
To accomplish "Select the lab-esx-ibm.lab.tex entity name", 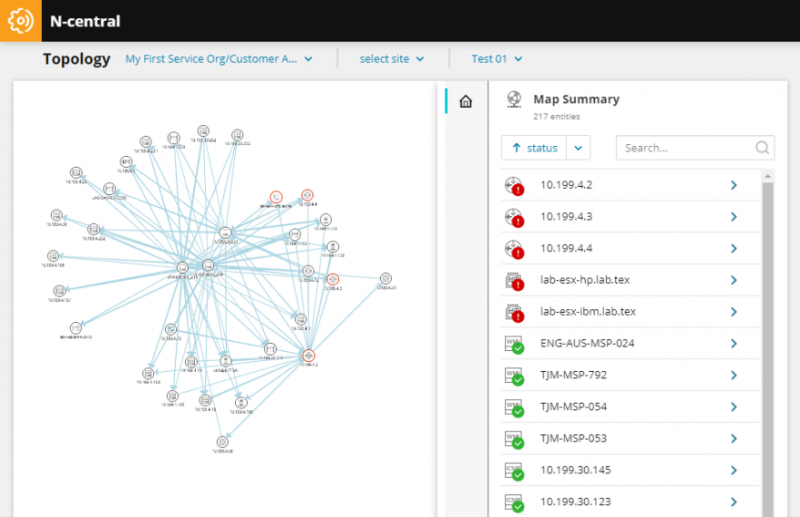I will (588, 311).
